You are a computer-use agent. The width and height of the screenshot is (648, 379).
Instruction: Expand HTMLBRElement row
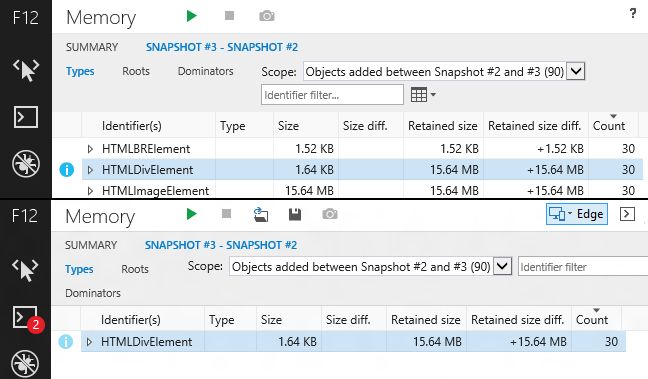click(90, 149)
